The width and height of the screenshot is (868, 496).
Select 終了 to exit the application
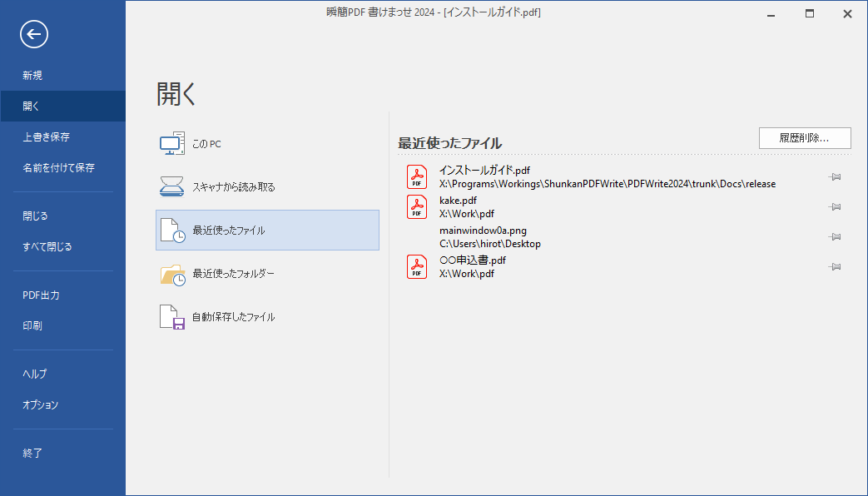pyautogui.click(x=63, y=454)
